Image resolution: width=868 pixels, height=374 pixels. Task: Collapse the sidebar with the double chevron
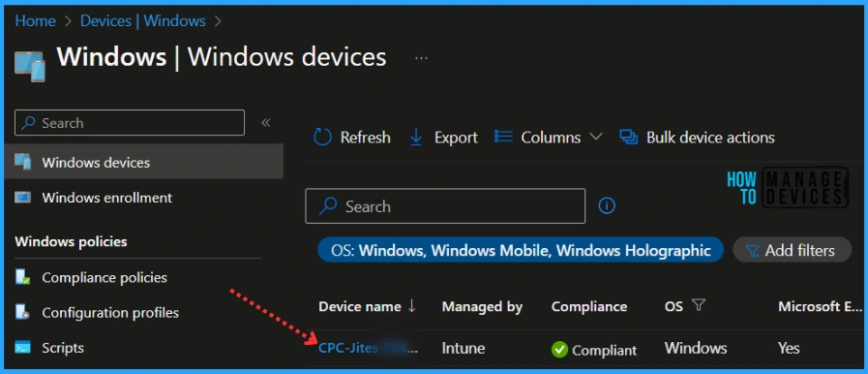[266, 122]
